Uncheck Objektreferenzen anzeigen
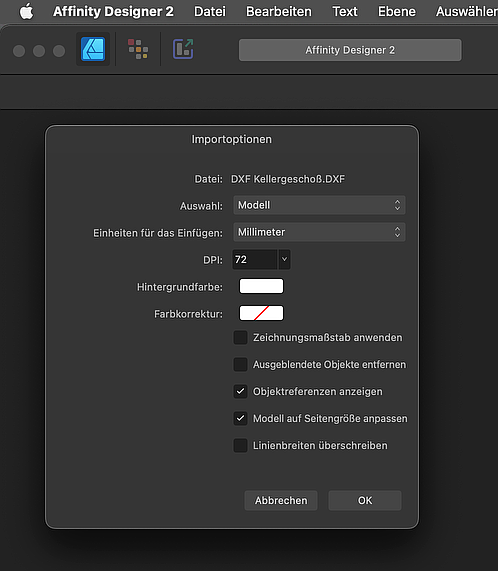 click(x=240, y=391)
